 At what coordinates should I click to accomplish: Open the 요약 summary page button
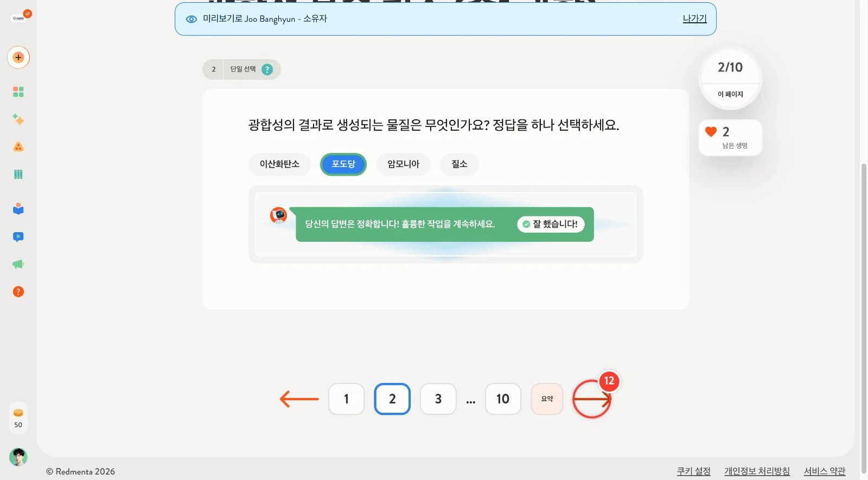click(547, 399)
